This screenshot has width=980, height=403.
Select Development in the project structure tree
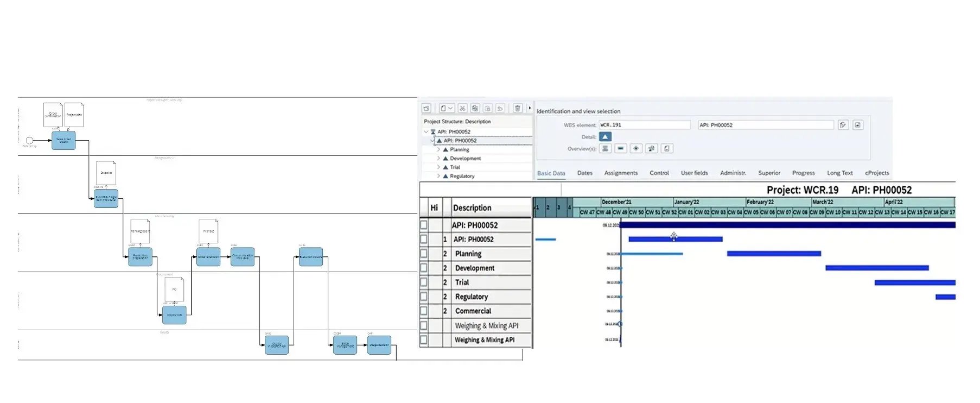(x=465, y=159)
